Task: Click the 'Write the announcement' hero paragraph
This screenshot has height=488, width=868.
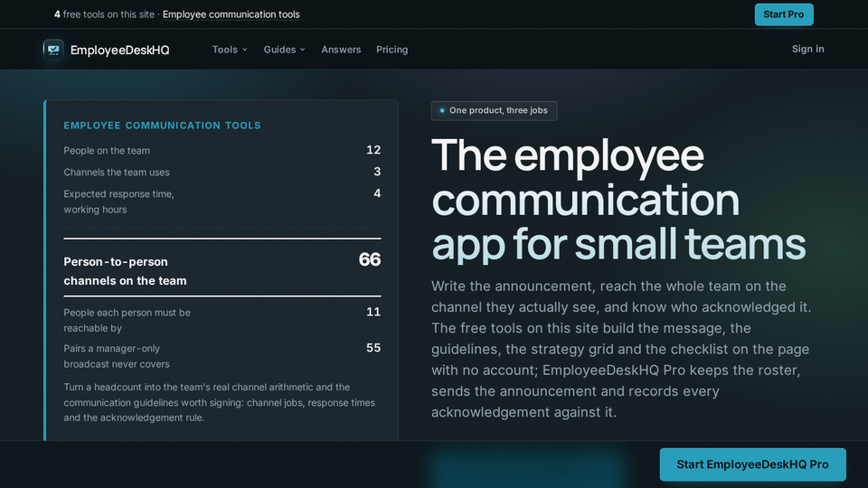Action: (621, 349)
